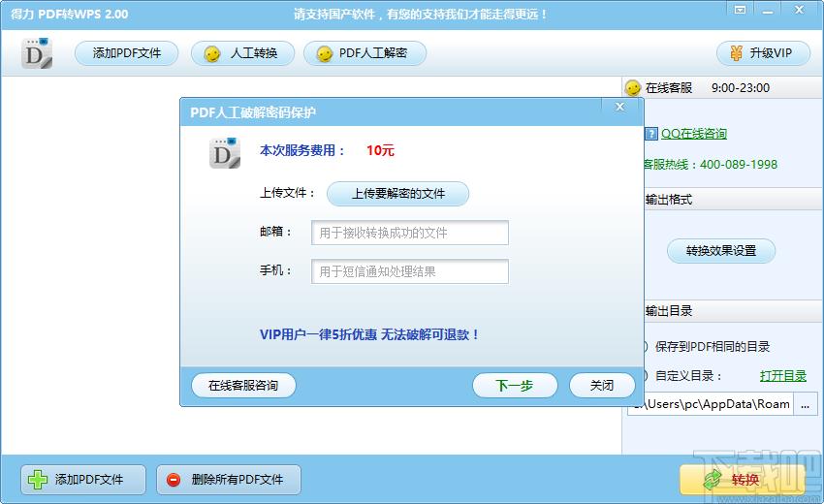Click the 在线客服 header label
This screenshot has height=504, width=824.
[x=669, y=88]
